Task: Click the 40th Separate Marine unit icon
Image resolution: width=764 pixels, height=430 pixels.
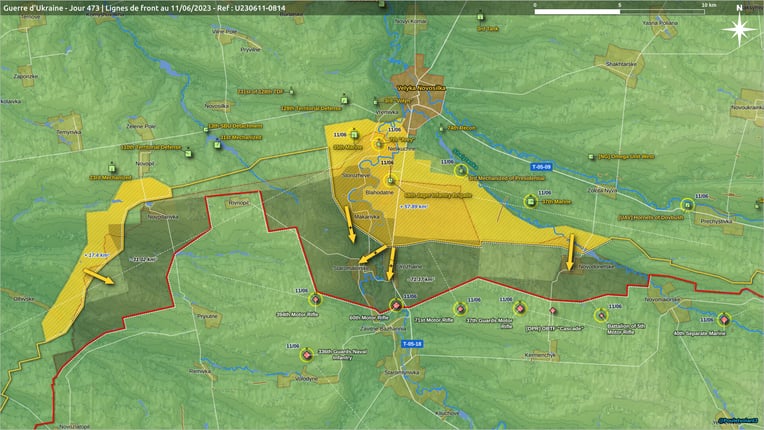Action: 724,320
